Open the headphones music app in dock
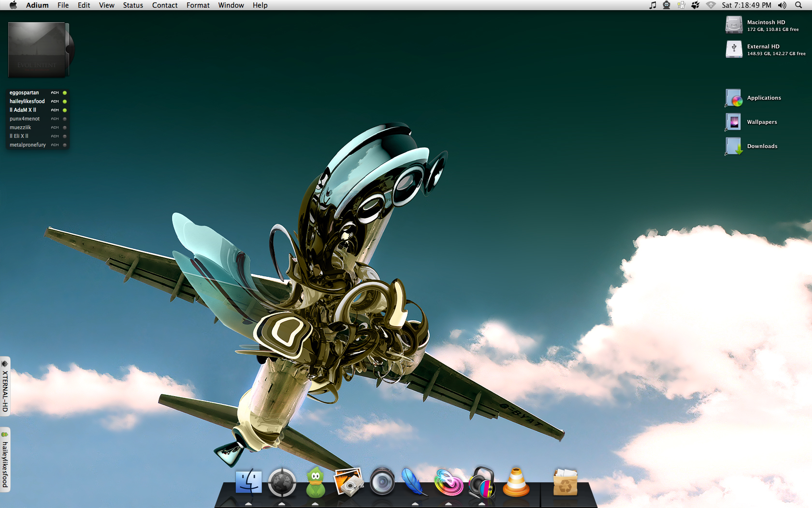Screen dimensions: 812x508 [x=482, y=482]
